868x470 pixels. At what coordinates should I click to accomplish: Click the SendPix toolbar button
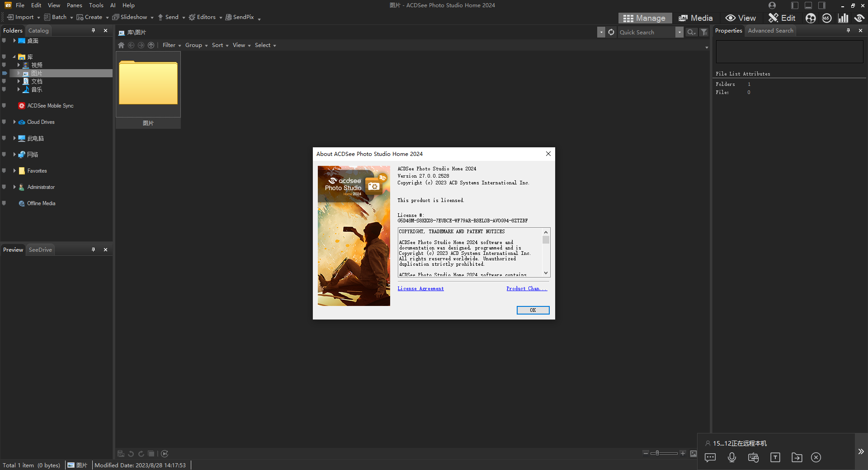click(x=240, y=17)
